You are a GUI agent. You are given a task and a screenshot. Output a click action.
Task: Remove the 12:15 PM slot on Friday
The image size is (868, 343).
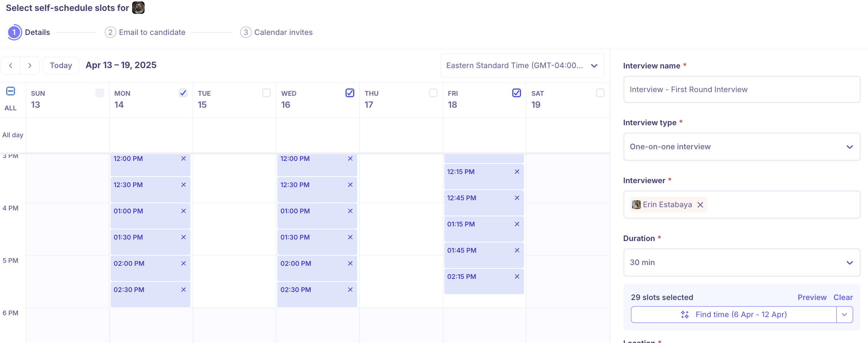tap(517, 171)
